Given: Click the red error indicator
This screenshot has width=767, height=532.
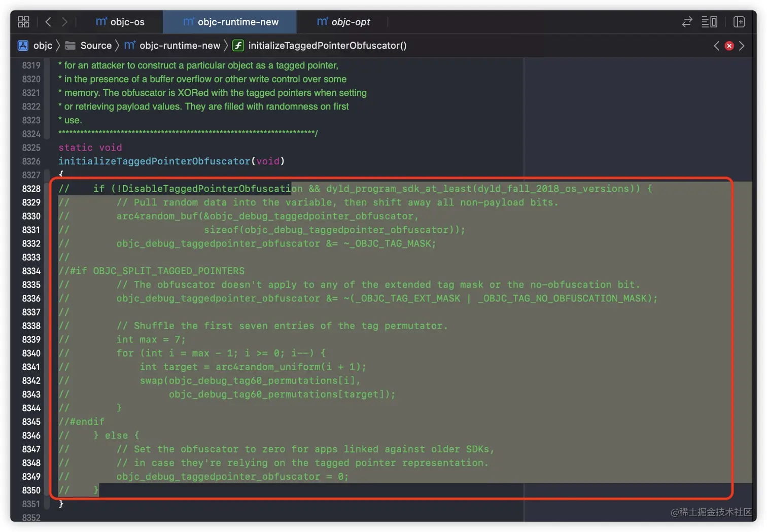Looking at the screenshot, I should tap(729, 46).
